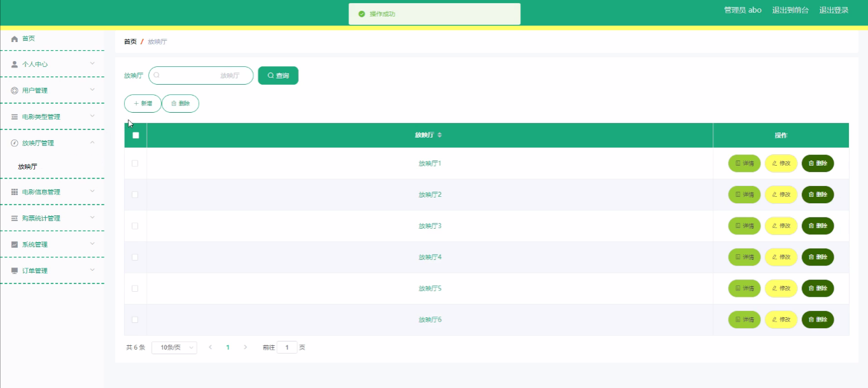Select the checkbox for 放映厅4 row

click(x=135, y=257)
